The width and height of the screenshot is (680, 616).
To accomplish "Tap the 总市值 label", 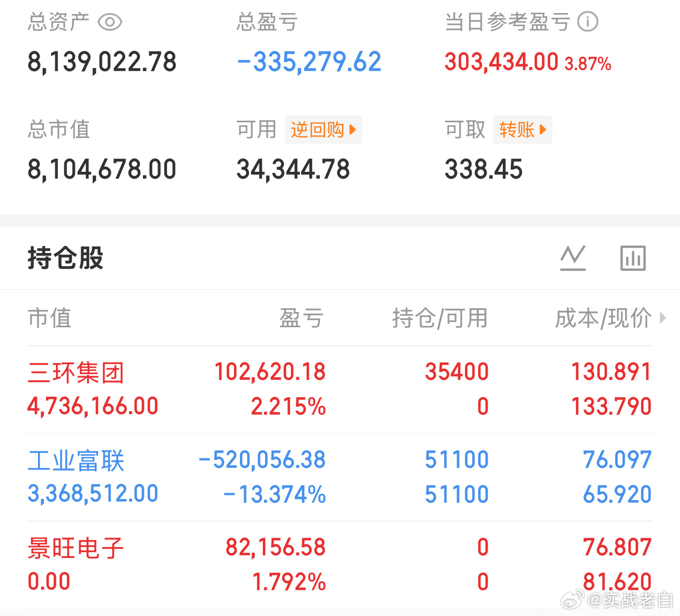I will point(59,130).
